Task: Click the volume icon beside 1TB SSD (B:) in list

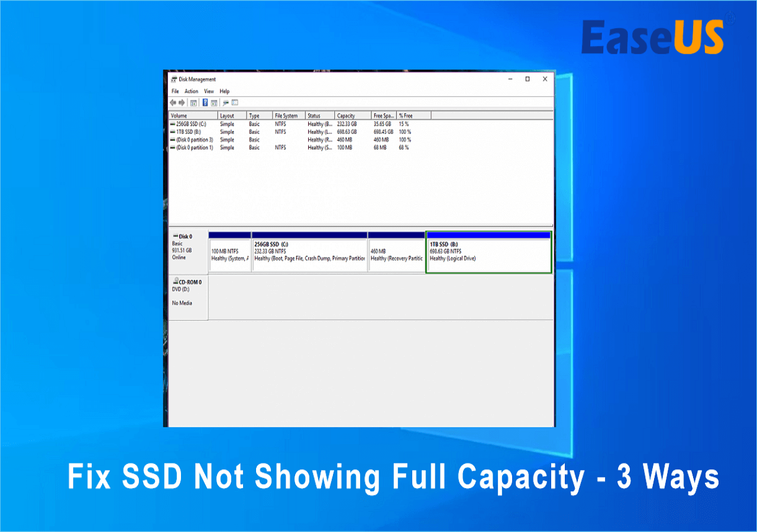Action: click(173, 132)
